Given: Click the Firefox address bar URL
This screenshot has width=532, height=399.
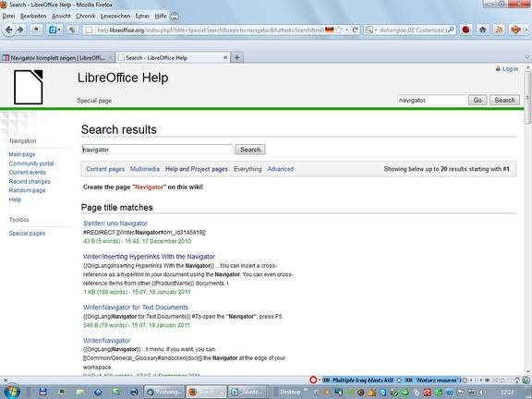Looking at the screenshot, I should [x=211, y=30].
